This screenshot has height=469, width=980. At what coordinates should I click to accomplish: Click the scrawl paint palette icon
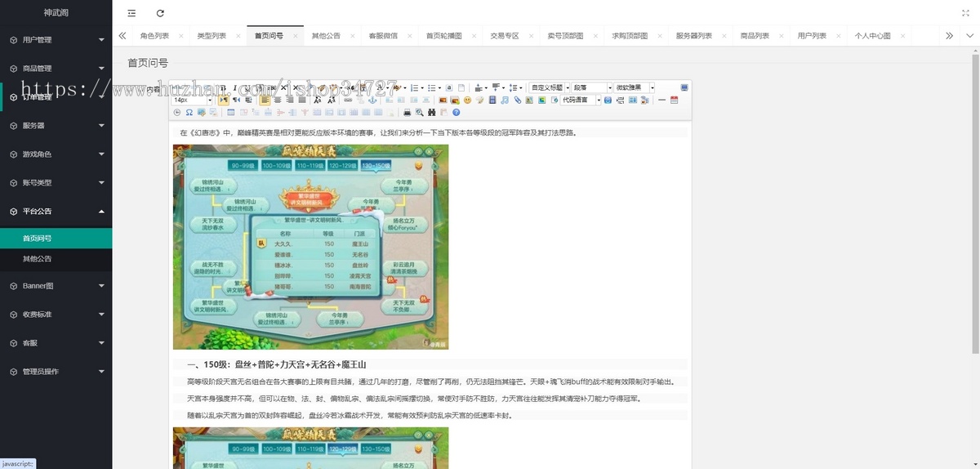coord(479,100)
